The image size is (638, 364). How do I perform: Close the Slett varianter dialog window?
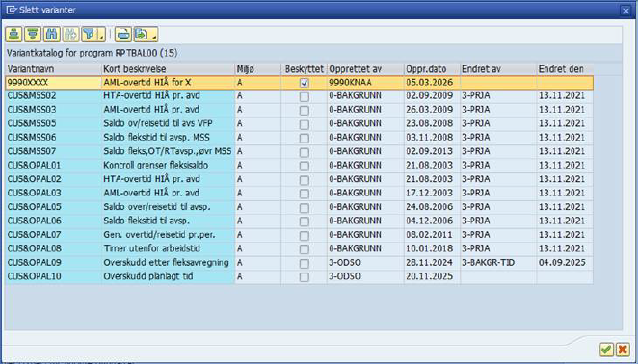(x=625, y=11)
